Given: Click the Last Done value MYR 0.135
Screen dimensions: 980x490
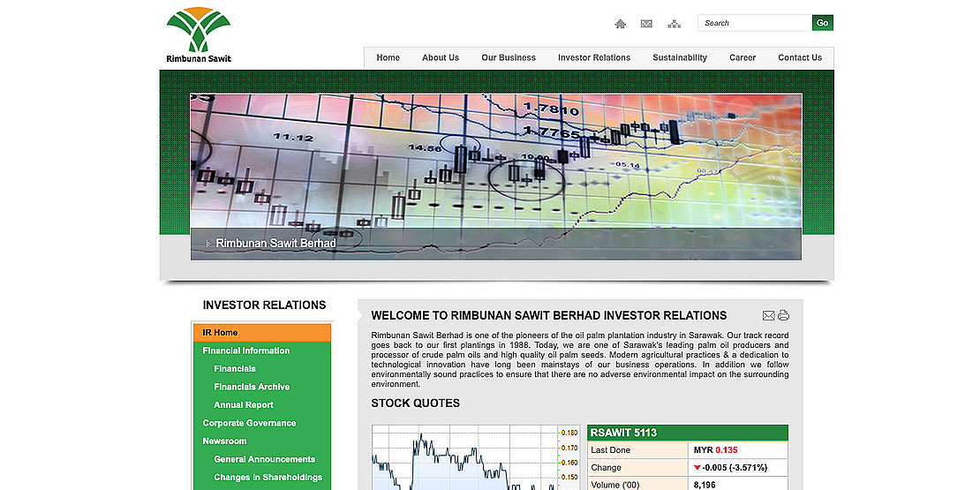Looking at the screenshot, I should pyautogui.click(x=716, y=450).
